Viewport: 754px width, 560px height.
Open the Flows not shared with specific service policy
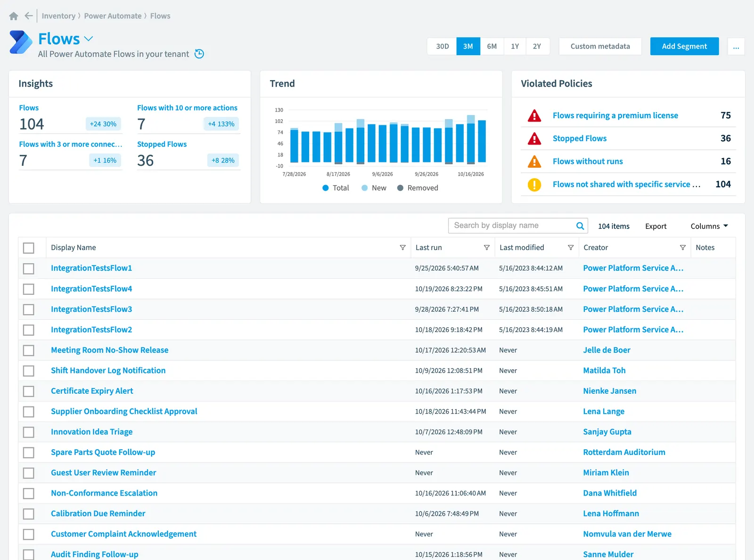click(x=626, y=185)
